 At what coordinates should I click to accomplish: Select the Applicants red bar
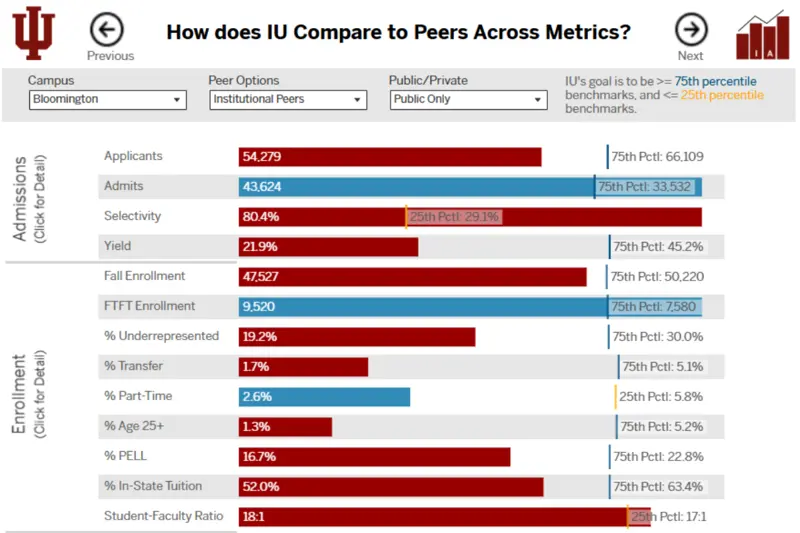[x=390, y=157]
